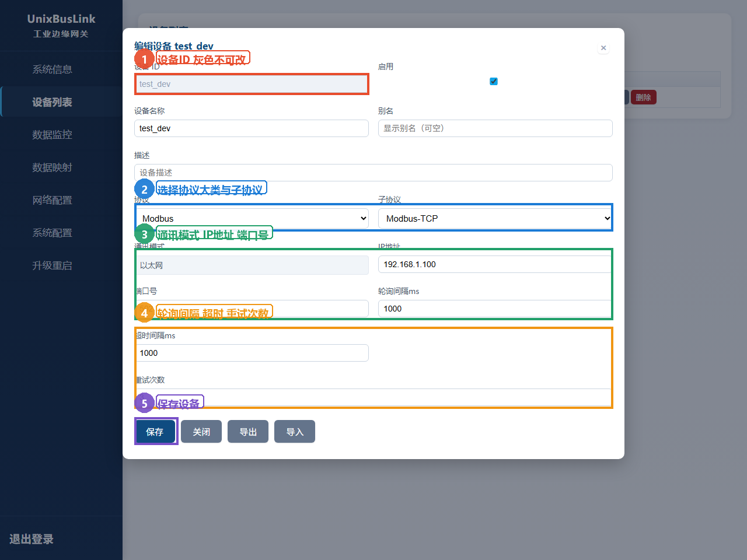Toggle the 启用 checkbox
Screen dimensions: 747x560
pos(494,81)
